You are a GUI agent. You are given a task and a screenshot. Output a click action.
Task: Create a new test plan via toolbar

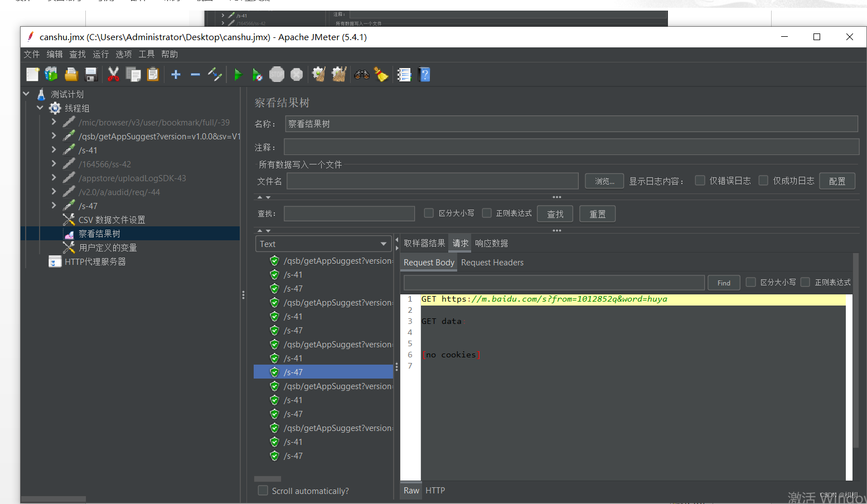pos(33,74)
